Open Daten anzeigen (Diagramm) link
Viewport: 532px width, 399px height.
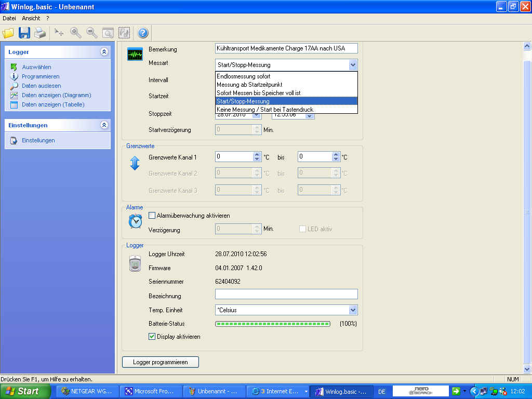[57, 96]
